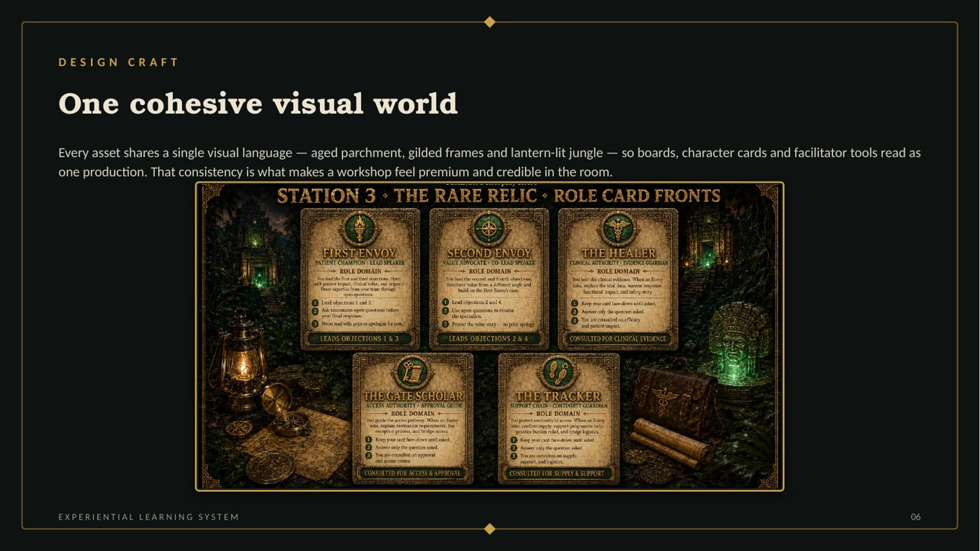The image size is (980, 551).
Task: Click the compass rose emblem on Second Envoy card
Action: 489,228
